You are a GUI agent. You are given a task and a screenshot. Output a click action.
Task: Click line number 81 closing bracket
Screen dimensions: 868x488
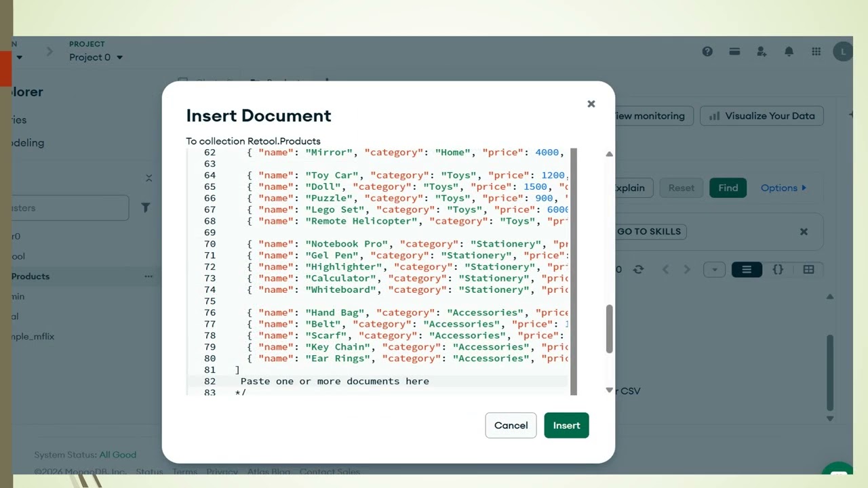tap(237, 370)
